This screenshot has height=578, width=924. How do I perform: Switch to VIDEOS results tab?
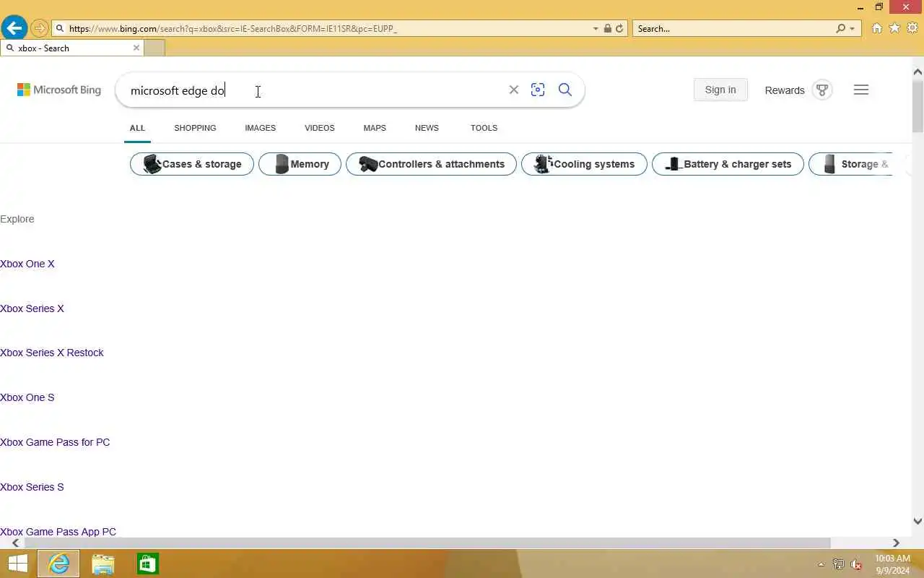[319, 128]
